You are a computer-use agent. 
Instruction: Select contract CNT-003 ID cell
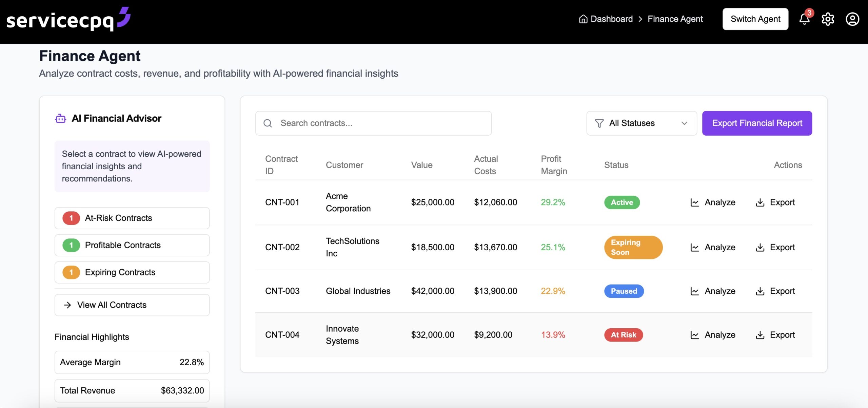coord(282,291)
